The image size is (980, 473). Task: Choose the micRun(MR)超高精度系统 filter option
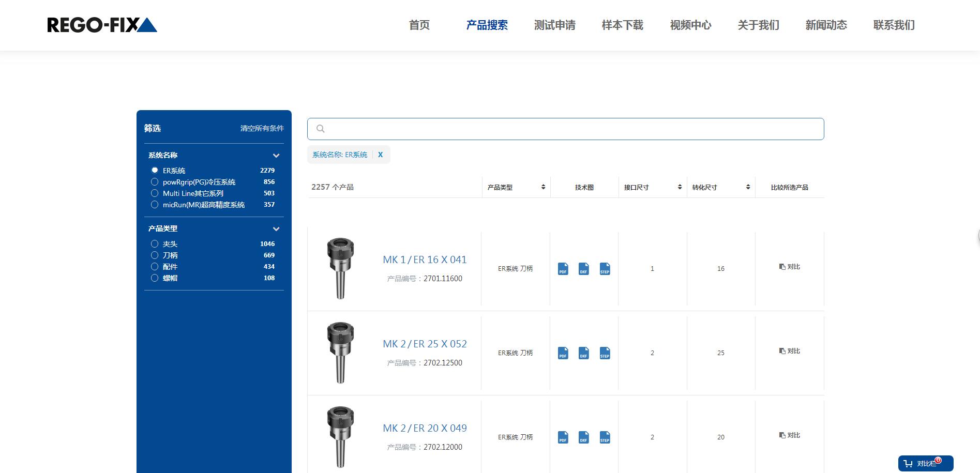155,205
